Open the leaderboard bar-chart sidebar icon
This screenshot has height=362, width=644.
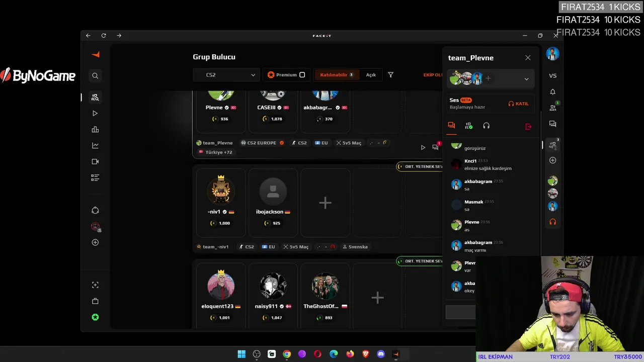(x=95, y=130)
